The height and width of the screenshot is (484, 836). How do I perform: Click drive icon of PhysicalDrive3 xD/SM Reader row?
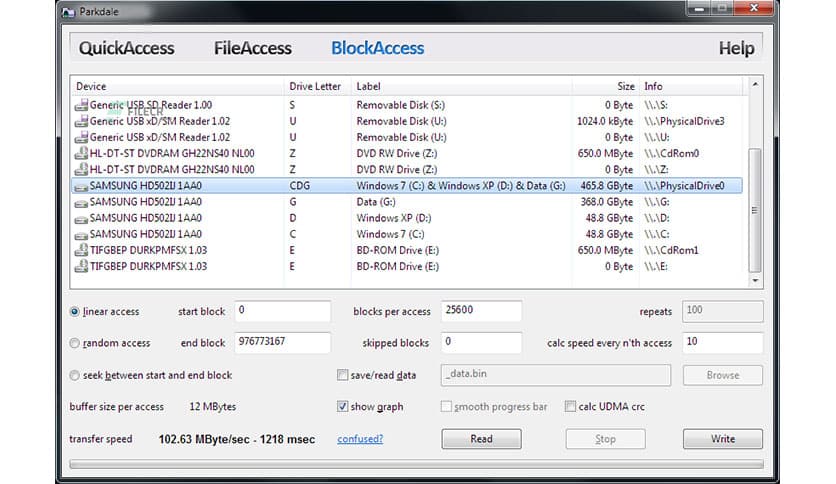coord(81,121)
